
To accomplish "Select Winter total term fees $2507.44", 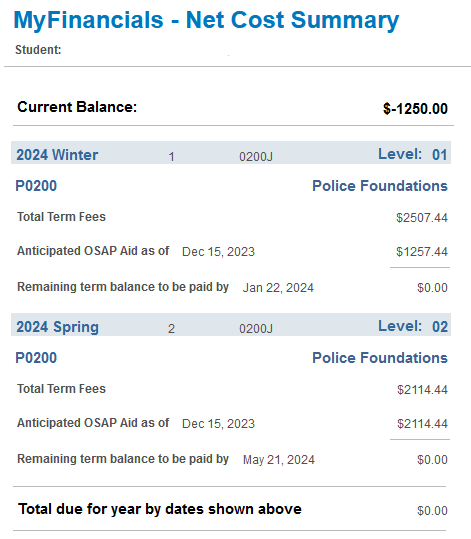I will tap(422, 218).
